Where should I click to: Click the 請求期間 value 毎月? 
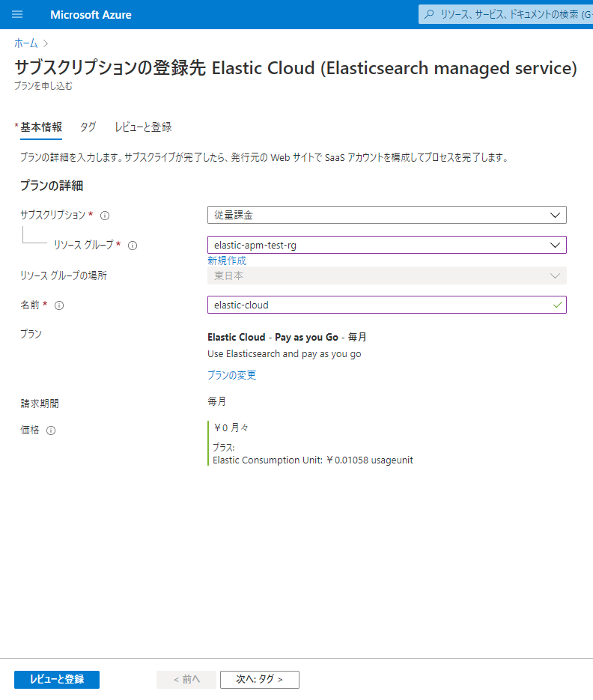coord(216,401)
